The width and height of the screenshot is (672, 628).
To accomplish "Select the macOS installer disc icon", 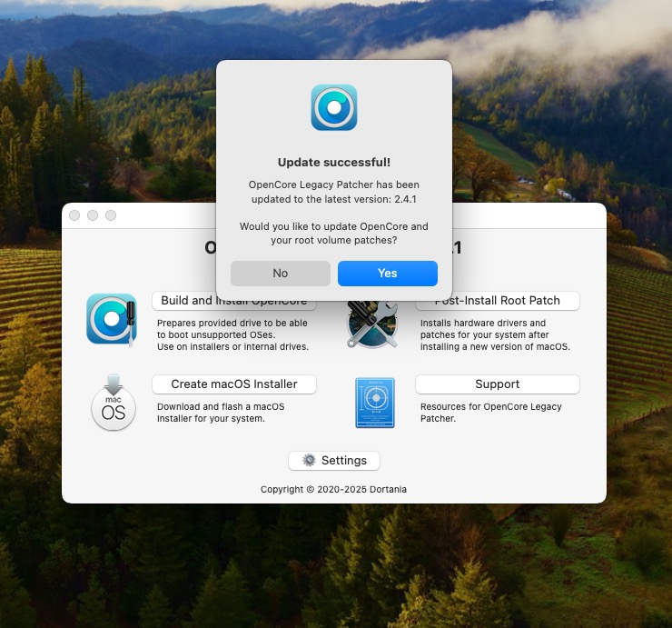I will click(114, 402).
